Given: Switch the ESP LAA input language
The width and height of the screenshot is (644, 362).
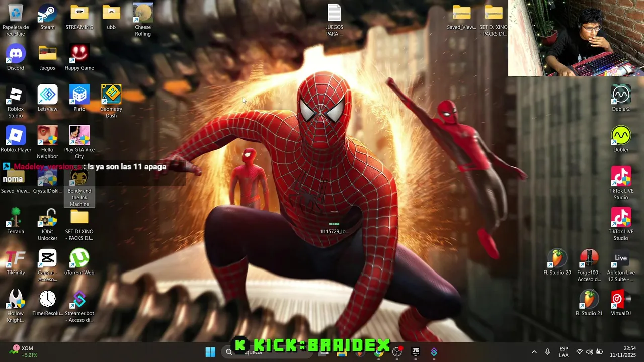Looking at the screenshot, I should pyautogui.click(x=563, y=352).
